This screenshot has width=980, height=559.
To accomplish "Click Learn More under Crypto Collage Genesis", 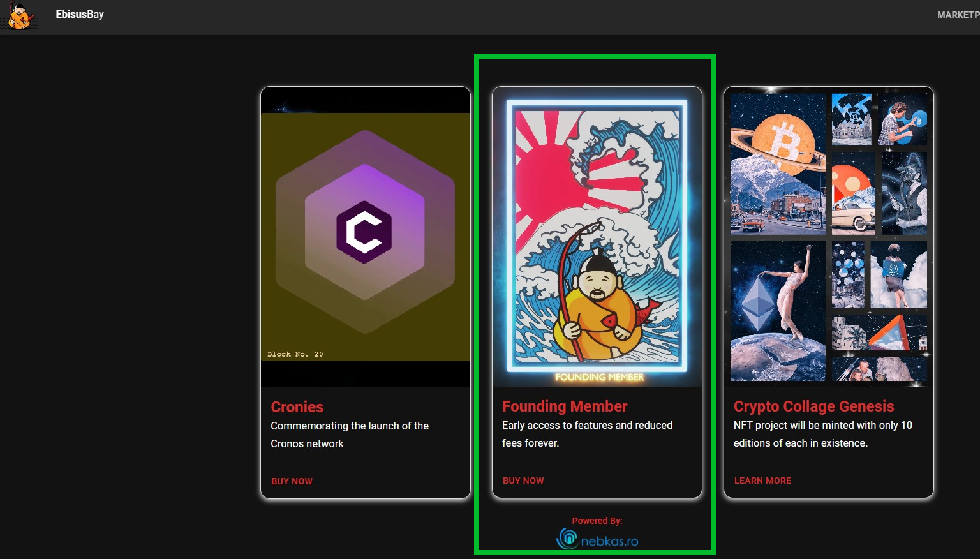I will point(762,481).
